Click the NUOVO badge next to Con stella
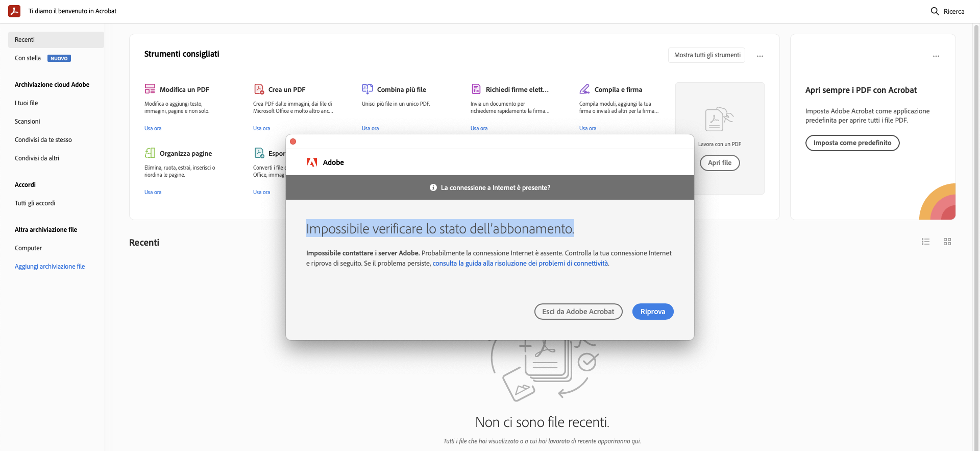980x451 pixels. coord(59,58)
